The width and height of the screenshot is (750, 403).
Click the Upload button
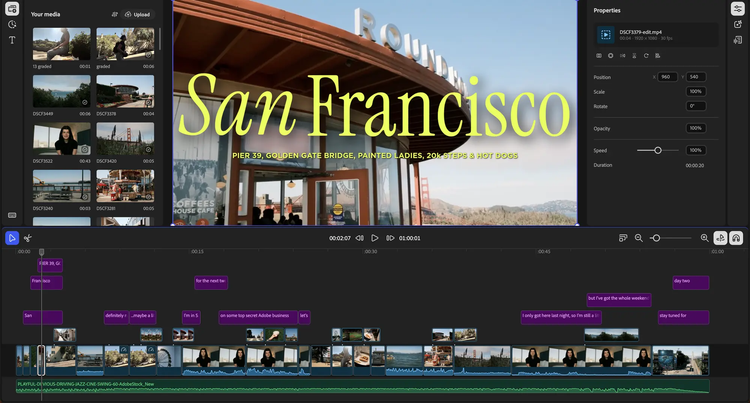tap(138, 14)
